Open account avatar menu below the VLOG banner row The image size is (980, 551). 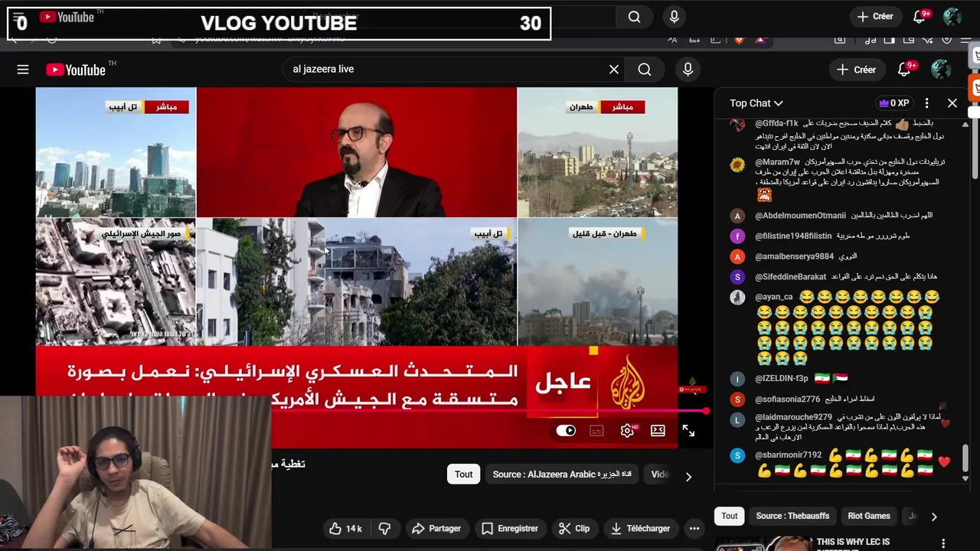click(941, 69)
